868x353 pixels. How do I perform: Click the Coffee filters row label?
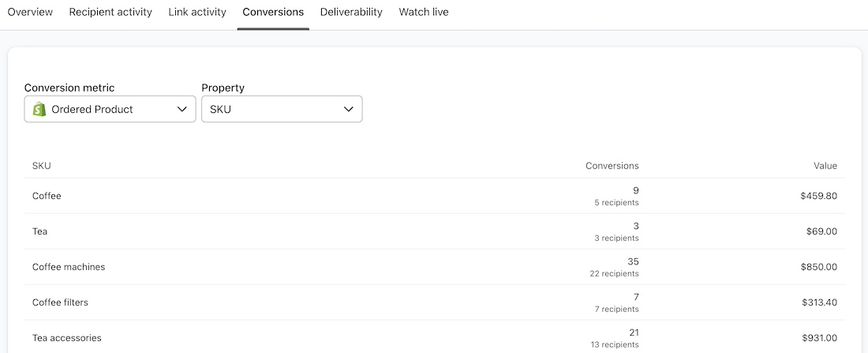click(60, 302)
